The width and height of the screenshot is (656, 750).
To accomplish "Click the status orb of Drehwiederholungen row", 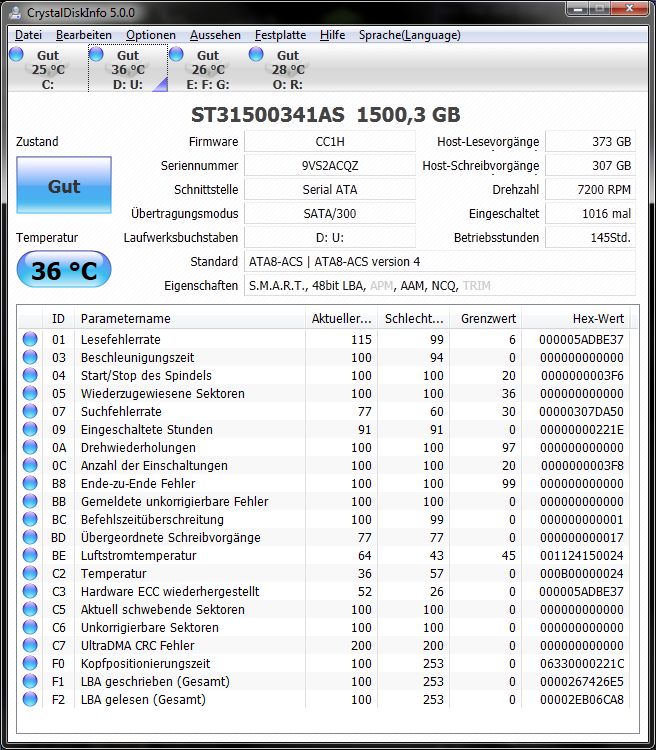I will (x=30, y=447).
